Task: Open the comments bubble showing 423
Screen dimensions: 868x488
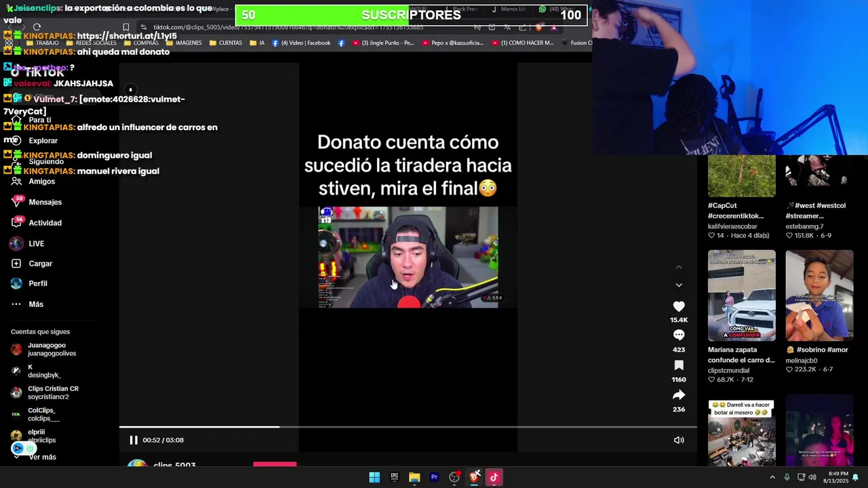Action: tap(679, 335)
